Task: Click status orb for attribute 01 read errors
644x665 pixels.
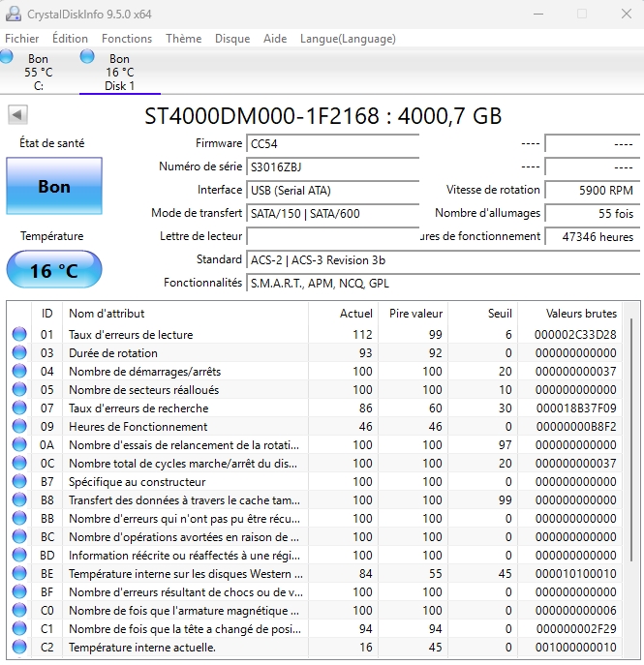Action: pyautogui.click(x=19, y=335)
